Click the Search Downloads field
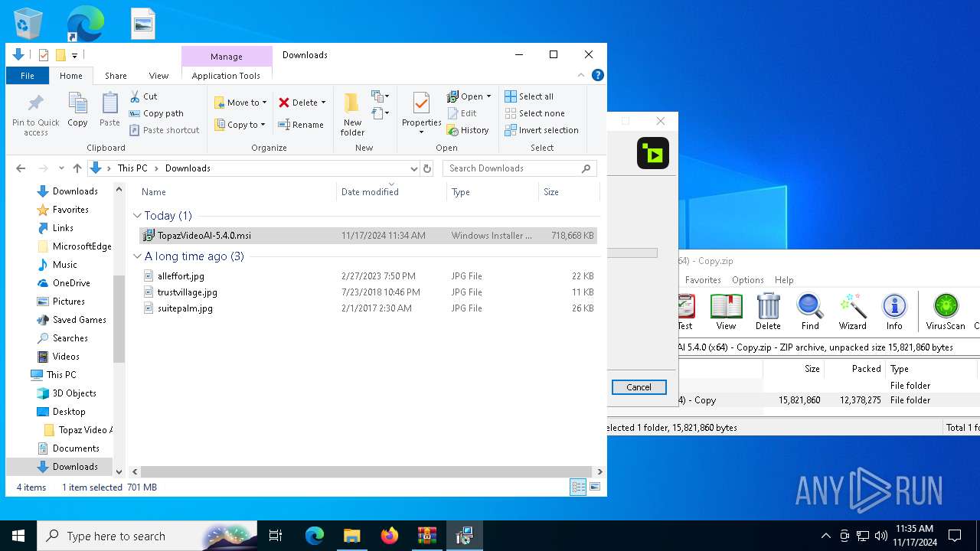980x551 pixels. [519, 168]
